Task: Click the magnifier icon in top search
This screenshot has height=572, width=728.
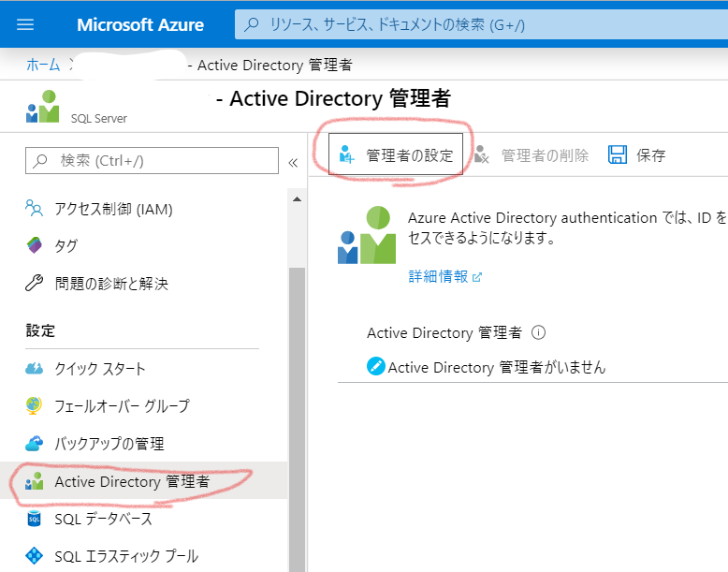Action: [252, 24]
